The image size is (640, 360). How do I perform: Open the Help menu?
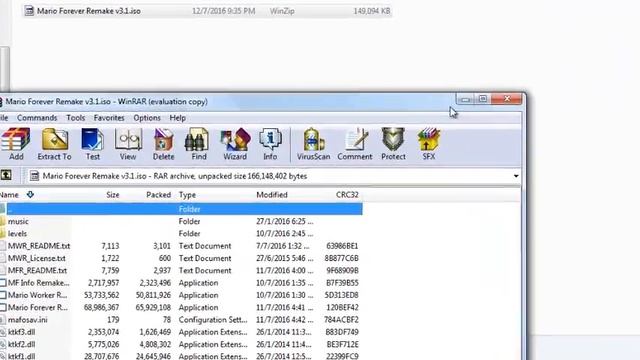coord(178,118)
